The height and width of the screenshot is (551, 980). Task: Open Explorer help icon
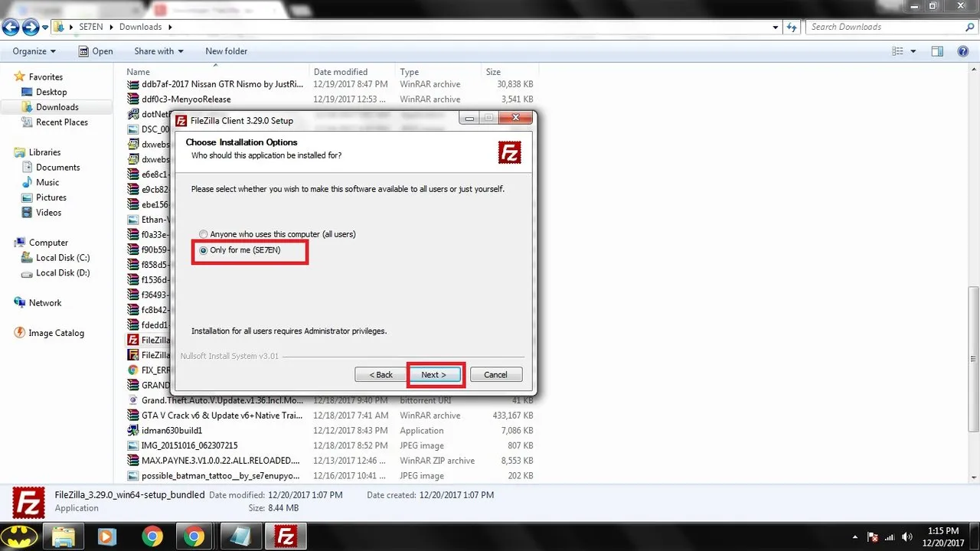tap(964, 51)
